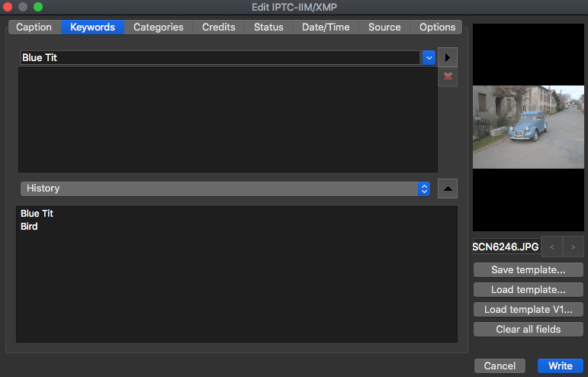Select Blue Tit in the history list
The height and width of the screenshot is (377, 588).
coord(37,214)
